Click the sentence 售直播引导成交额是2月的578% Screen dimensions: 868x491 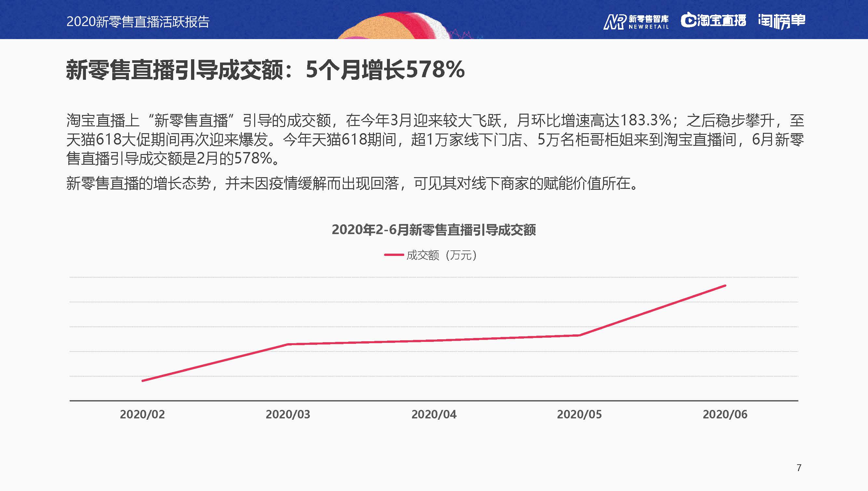coord(173,158)
